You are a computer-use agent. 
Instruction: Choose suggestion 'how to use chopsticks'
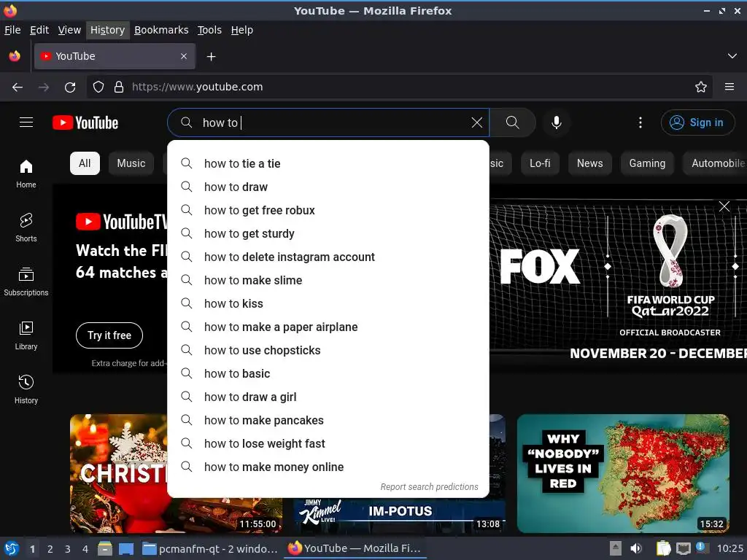[328, 350]
